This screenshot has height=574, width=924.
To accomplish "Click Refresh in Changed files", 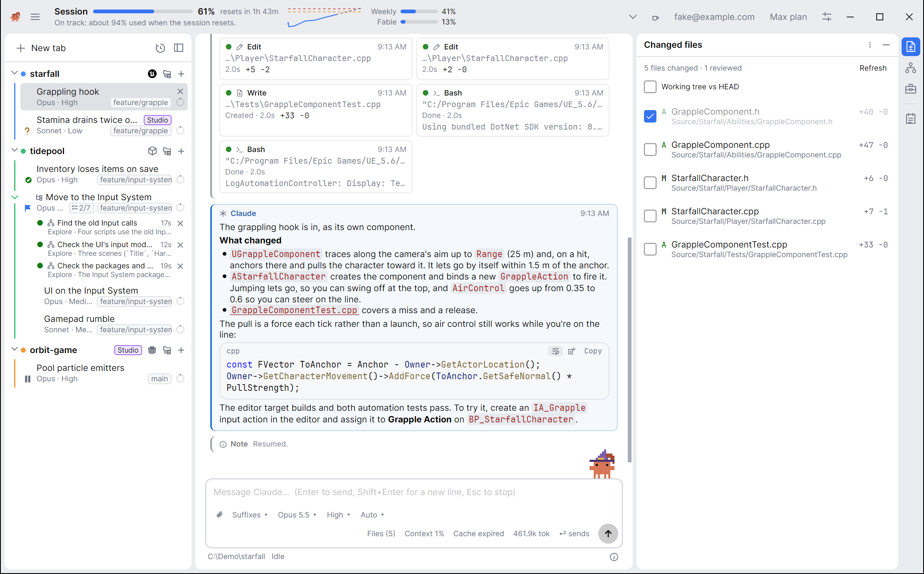I will pos(873,68).
